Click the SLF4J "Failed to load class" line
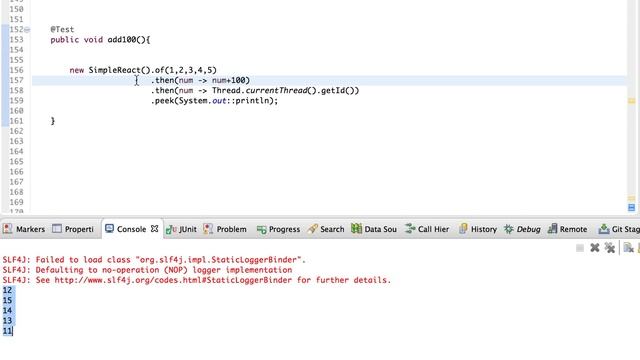Viewport: 640px width, 360px height. [154, 260]
